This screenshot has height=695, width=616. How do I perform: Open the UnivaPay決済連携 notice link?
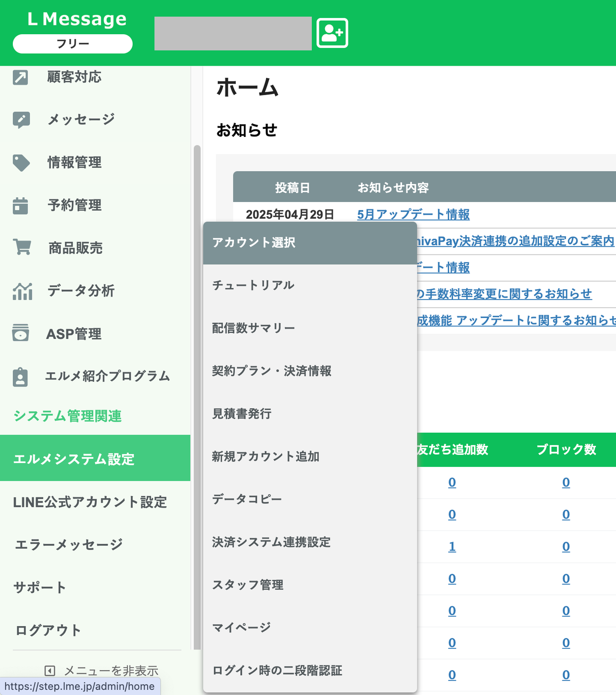tap(516, 241)
